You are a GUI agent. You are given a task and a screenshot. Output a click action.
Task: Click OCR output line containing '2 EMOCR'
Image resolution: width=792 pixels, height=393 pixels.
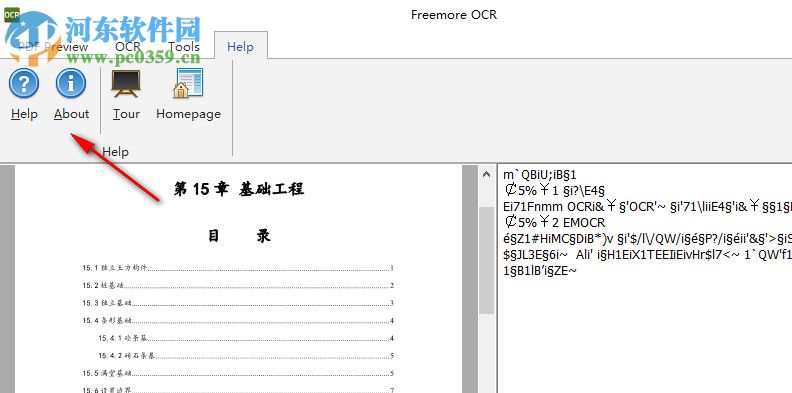coord(554,222)
